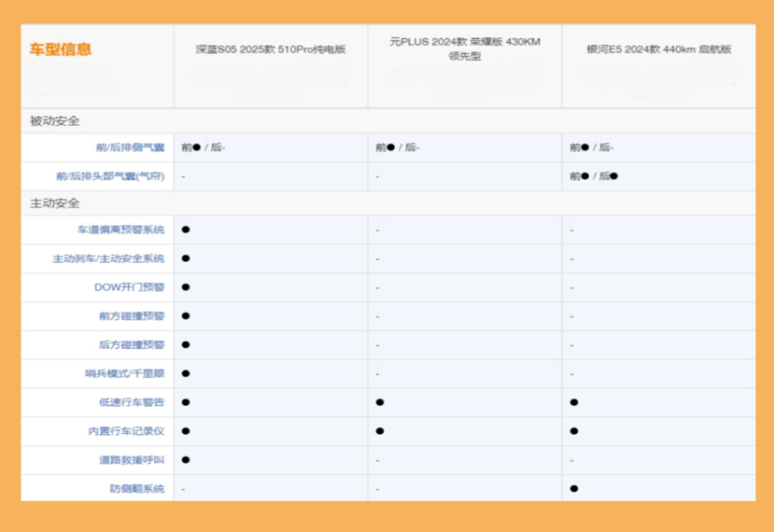Click 银河E5 dot for 防侧翻系统

pyautogui.click(x=574, y=488)
